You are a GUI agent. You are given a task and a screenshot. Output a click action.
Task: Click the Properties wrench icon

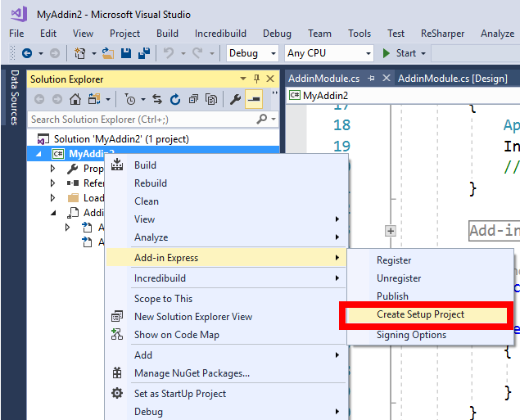235,99
